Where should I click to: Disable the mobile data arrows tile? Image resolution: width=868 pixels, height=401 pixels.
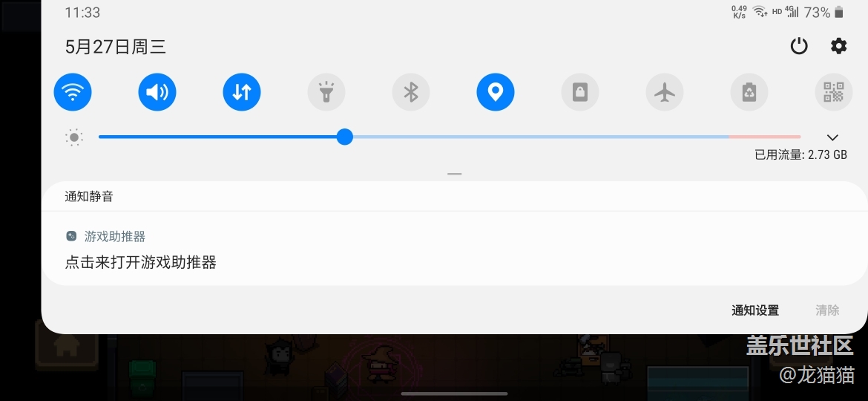[242, 92]
